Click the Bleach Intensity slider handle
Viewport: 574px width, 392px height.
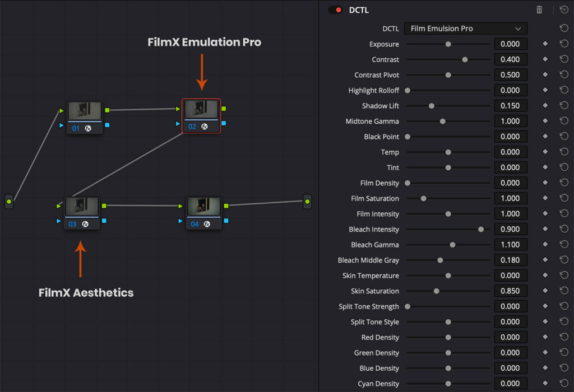coord(481,229)
